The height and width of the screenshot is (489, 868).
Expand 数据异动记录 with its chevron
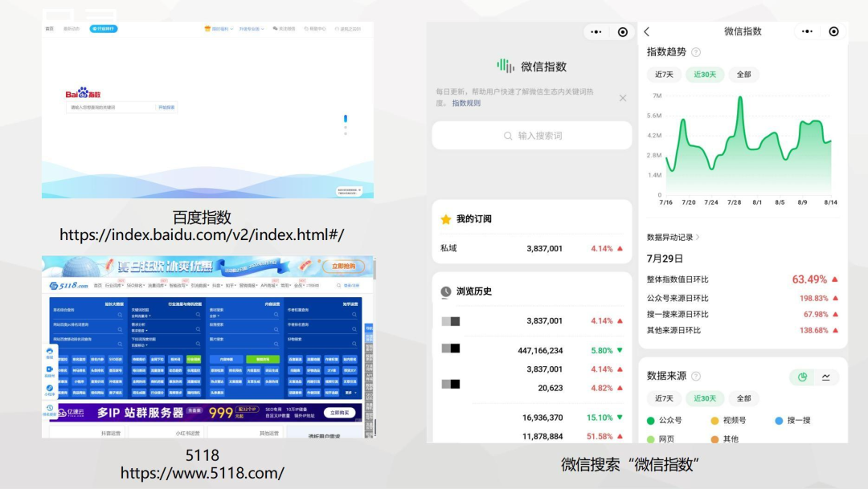(x=698, y=238)
